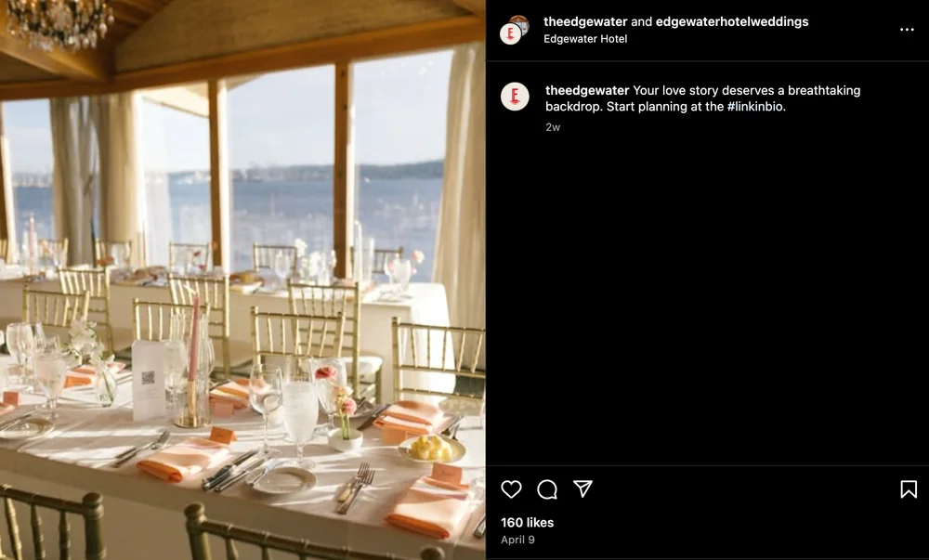This screenshot has width=929, height=560.
Task: Save the post with the bookmark icon
Action: click(x=909, y=489)
